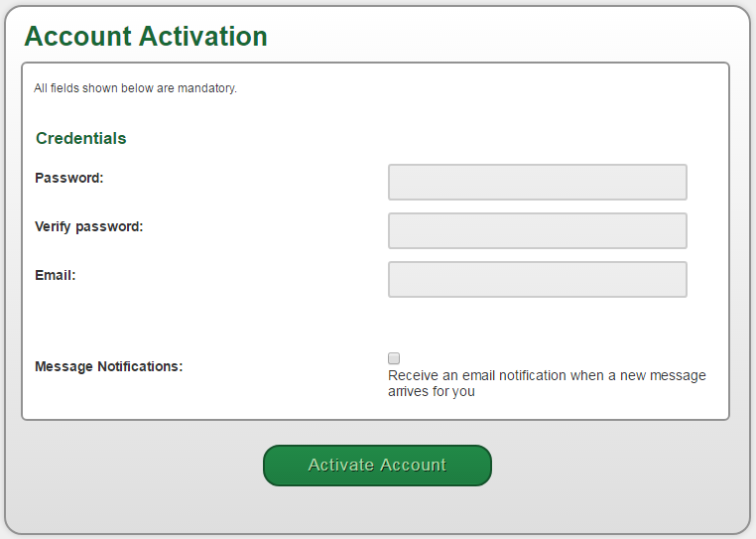
Task: Enable the email notification checkbox
Action: pyautogui.click(x=394, y=358)
